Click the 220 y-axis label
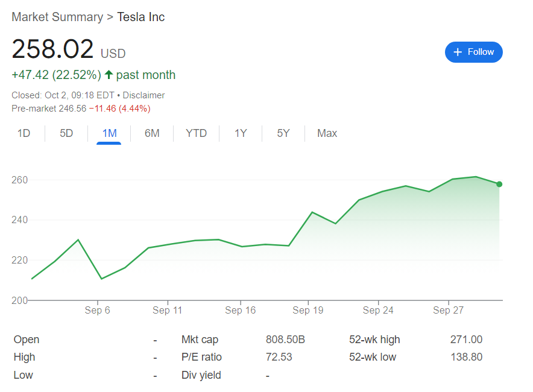The height and width of the screenshot is (392, 533). pyautogui.click(x=19, y=261)
